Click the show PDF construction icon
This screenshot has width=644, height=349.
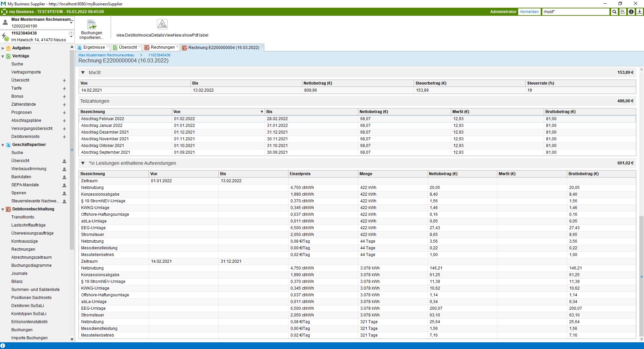162,24
